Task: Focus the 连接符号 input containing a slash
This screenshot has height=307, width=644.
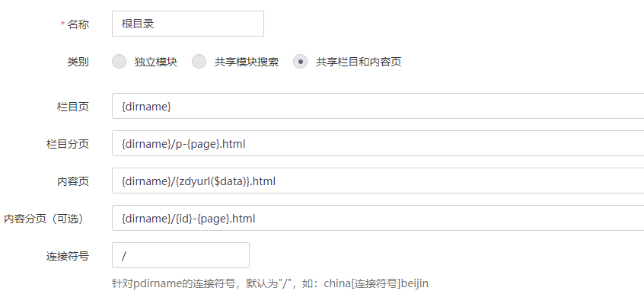Action: pyautogui.click(x=180, y=256)
